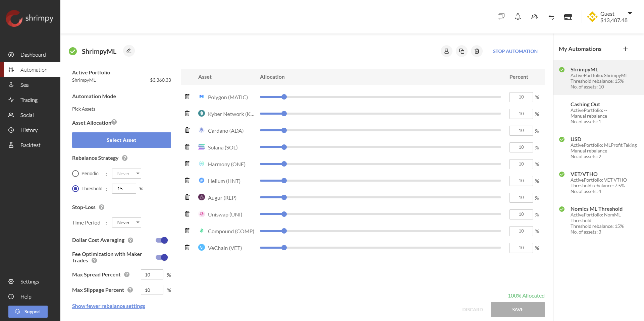Open the Stop-Loss Time Period dropdown
Image resolution: width=644 pixels, height=321 pixels.
(126, 222)
